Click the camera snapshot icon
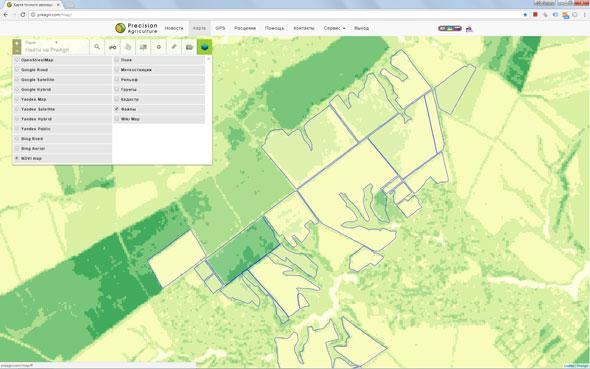 tap(189, 47)
